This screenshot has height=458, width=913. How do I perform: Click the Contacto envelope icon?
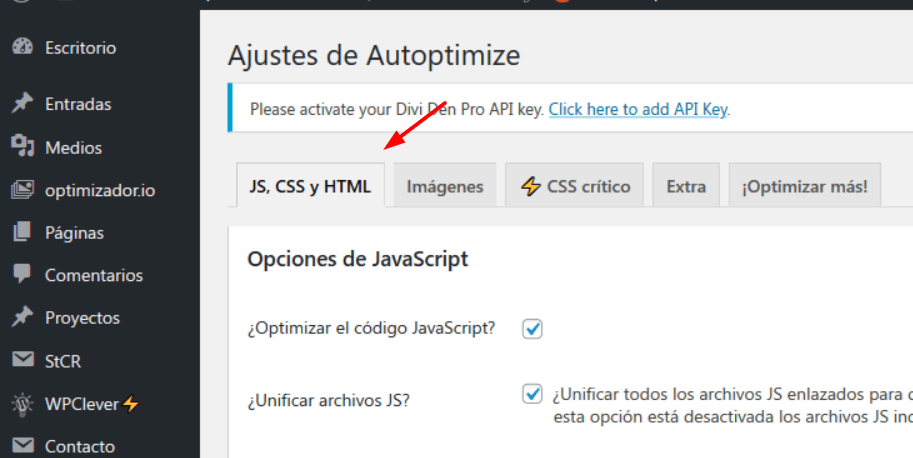[23, 446]
